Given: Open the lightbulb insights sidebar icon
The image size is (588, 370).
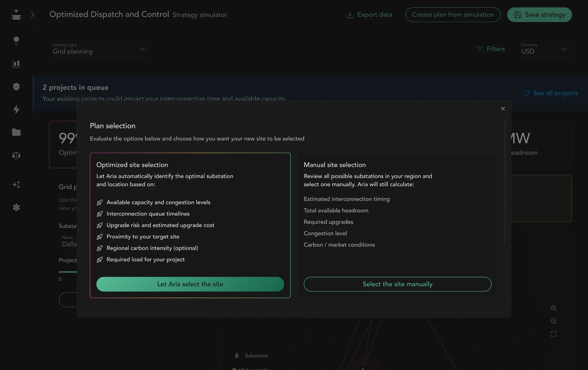Looking at the screenshot, I should [x=16, y=41].
